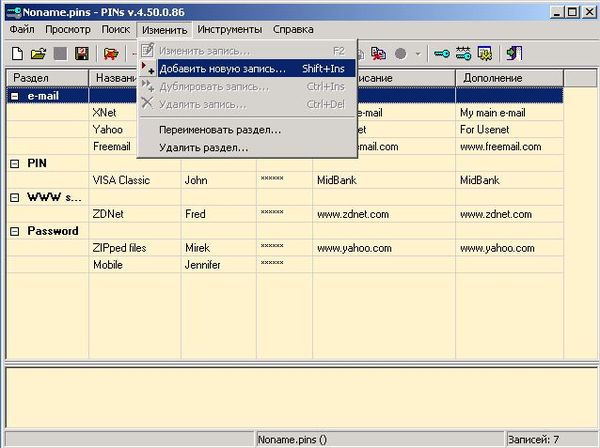Select the e-mail section row

pos(285,96)
